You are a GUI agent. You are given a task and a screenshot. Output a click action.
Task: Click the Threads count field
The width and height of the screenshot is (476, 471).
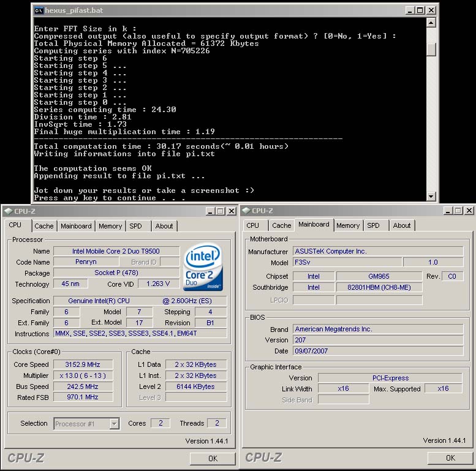tap(217, 423)
